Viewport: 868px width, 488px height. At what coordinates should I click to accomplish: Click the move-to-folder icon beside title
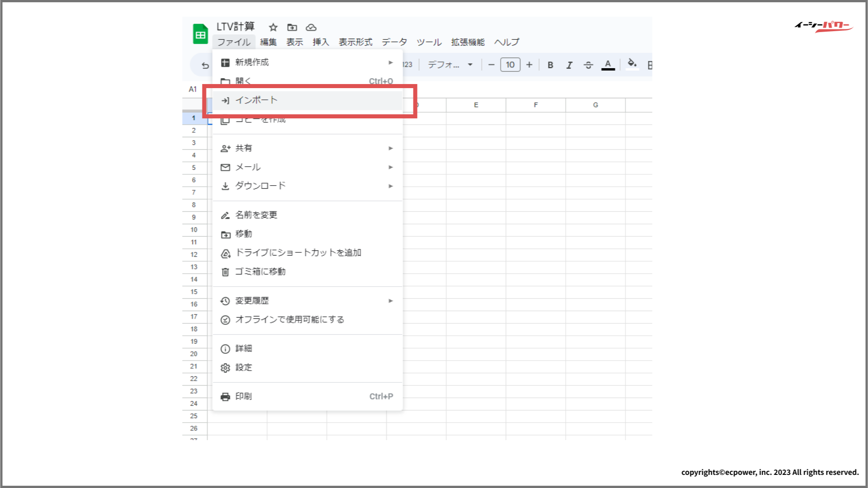(x=292, y=27)
